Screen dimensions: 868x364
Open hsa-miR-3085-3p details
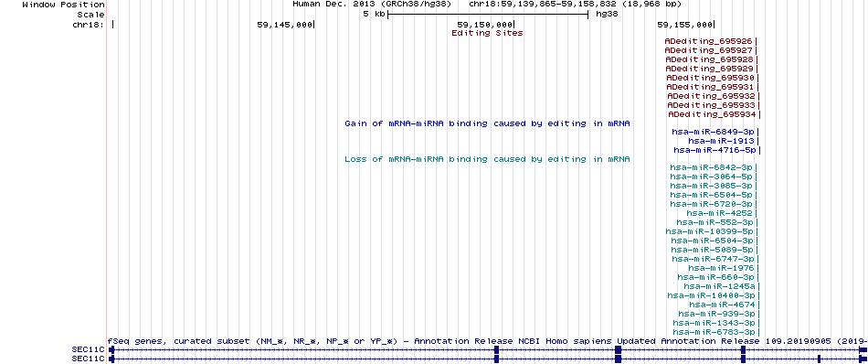tap(712, 186)
